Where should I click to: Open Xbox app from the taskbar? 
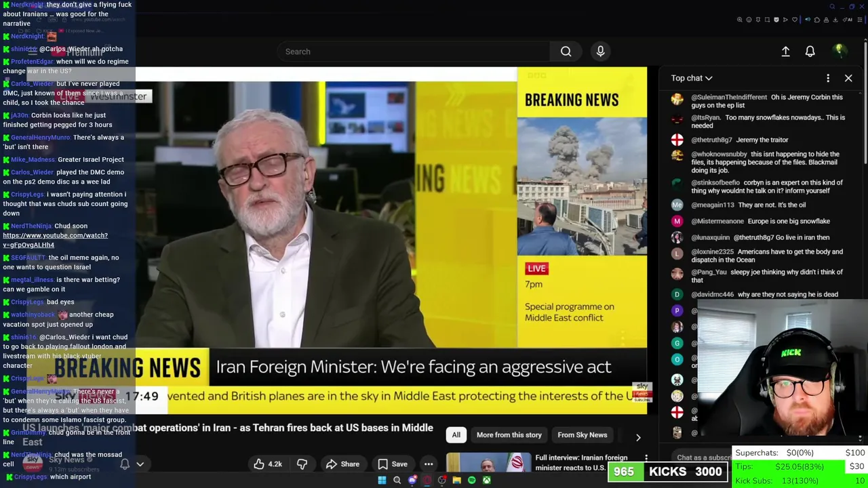pos(487,481)
